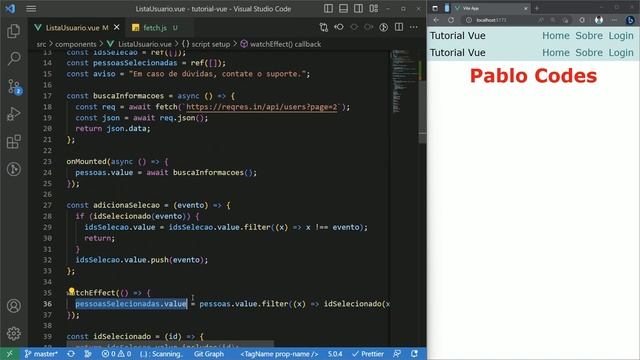Click Login link in first navbar
The image size is (640, 360).
click(621, 36)
